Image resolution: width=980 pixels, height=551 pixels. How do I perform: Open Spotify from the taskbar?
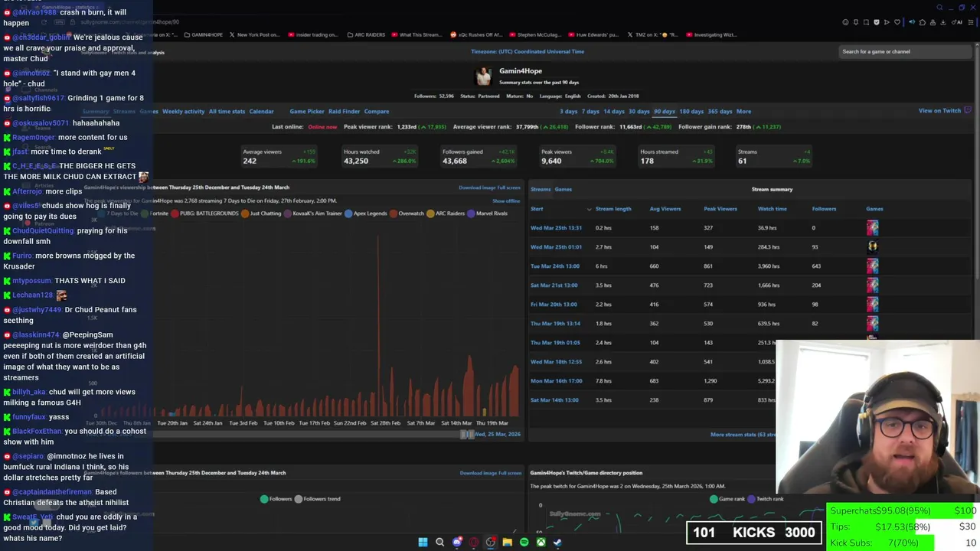point(524,542)
